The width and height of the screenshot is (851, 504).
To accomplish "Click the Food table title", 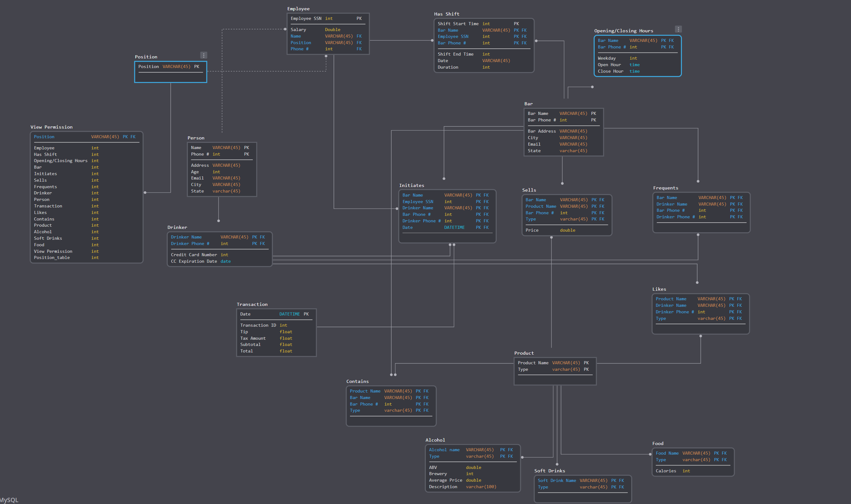I will coord(658,443).
